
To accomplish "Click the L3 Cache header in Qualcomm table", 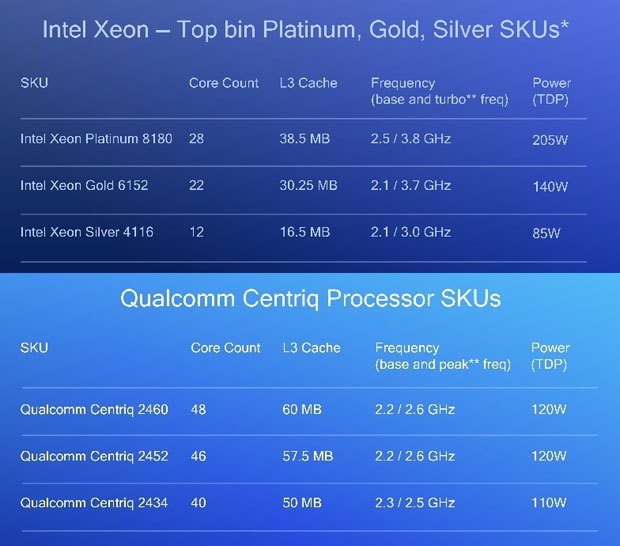I will click(x=311, y=348).
